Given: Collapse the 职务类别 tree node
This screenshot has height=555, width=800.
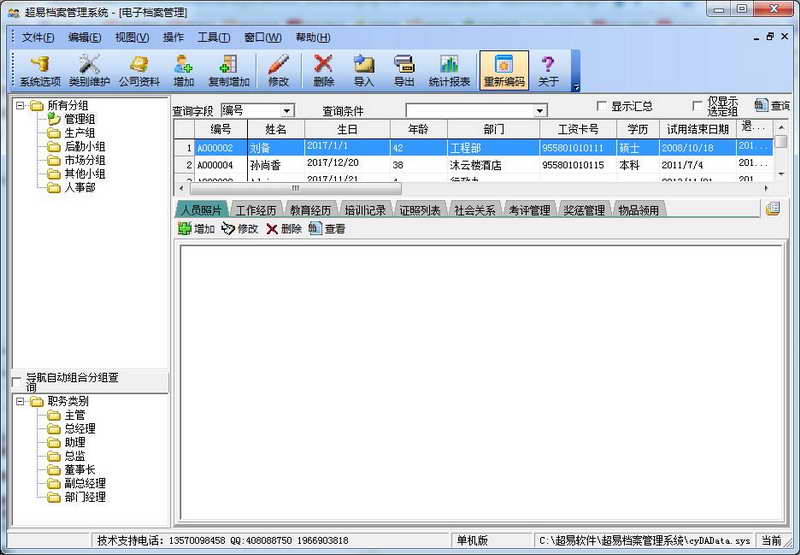Looking at the screenshot, I should [20, 401].
